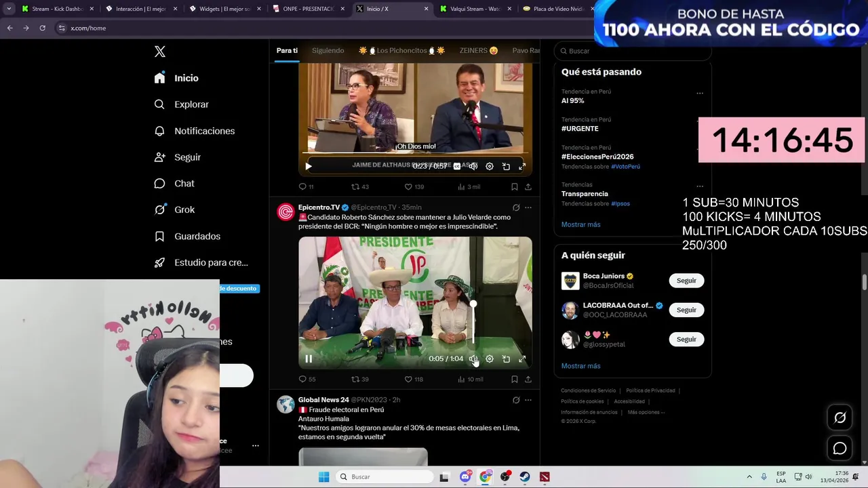868x488 pixels.
Task: Open settings of the Jaime de Althaus video
Action: 490,166
